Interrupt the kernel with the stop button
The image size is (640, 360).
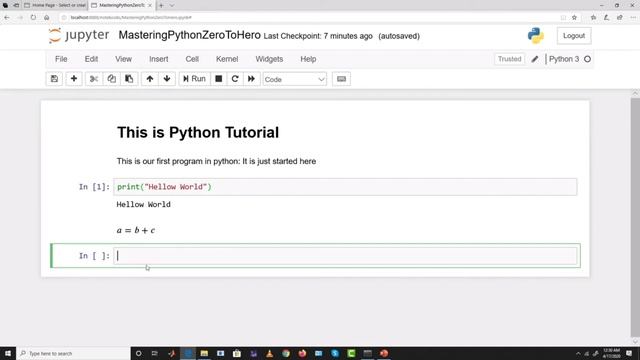[x=219, y=79]
